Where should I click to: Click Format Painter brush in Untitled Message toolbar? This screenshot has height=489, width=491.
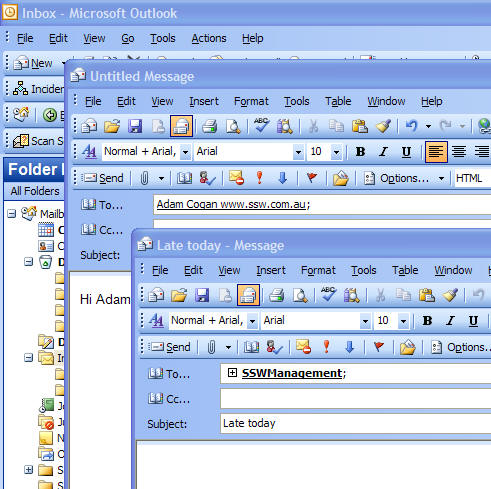pos(384,126)
